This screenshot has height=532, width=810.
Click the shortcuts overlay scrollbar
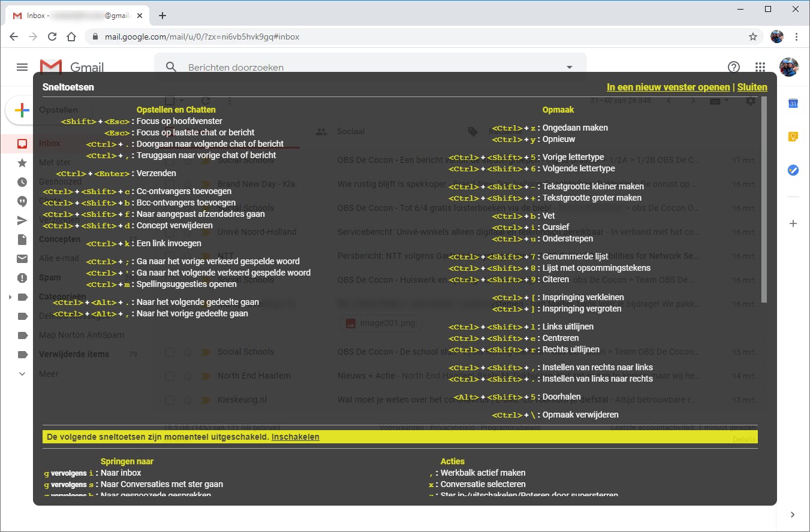coord(764,199)
